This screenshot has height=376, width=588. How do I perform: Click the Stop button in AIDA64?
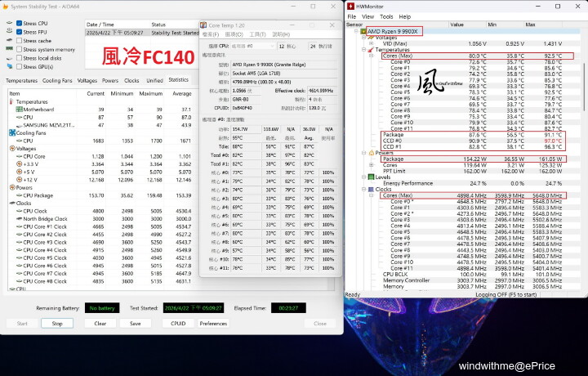57,323
